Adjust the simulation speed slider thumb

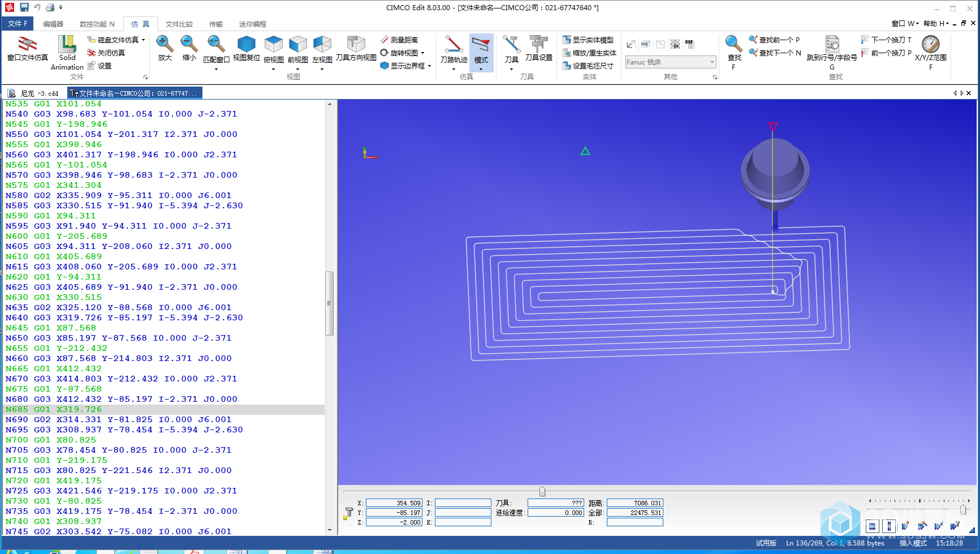click(962, 510)
